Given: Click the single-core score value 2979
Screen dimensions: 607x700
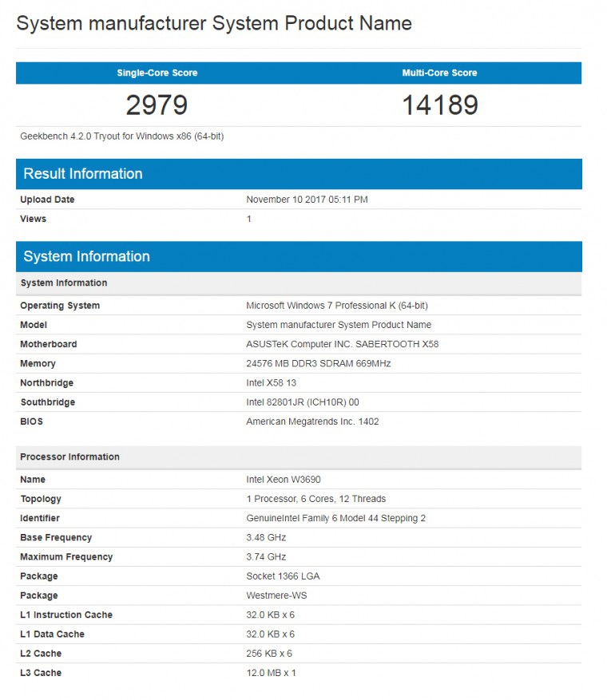Looking at the screenshot, I should (x=157, y=105).
